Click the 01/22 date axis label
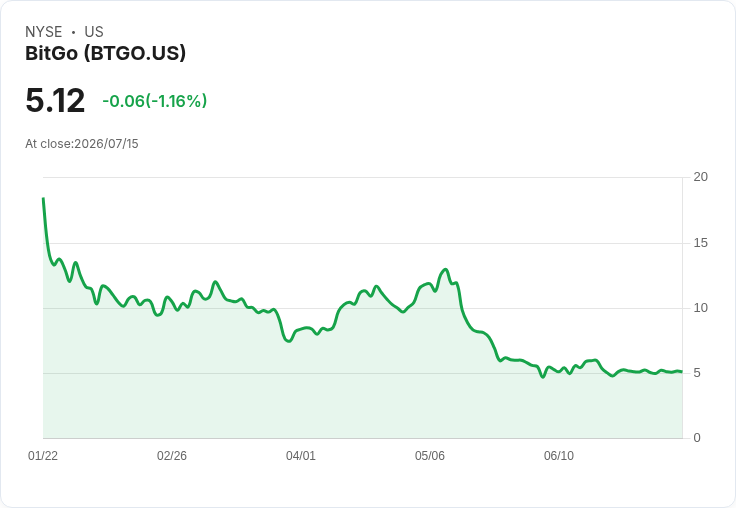The width and height of the screenshot is (736, 508). pos(43,455)
